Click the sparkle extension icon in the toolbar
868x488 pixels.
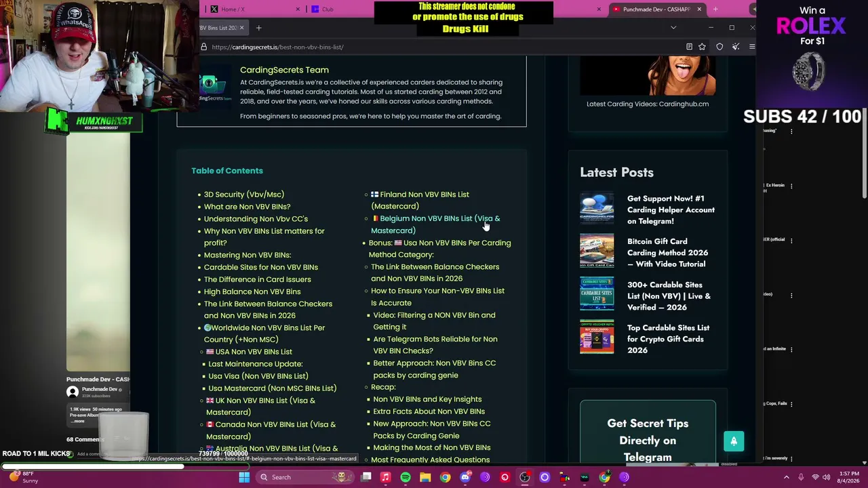click(736, 47)
